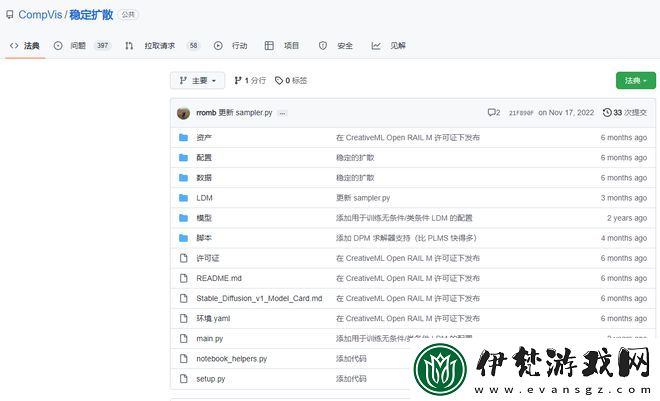Open the 项目 projects tab

click(282, 45)
